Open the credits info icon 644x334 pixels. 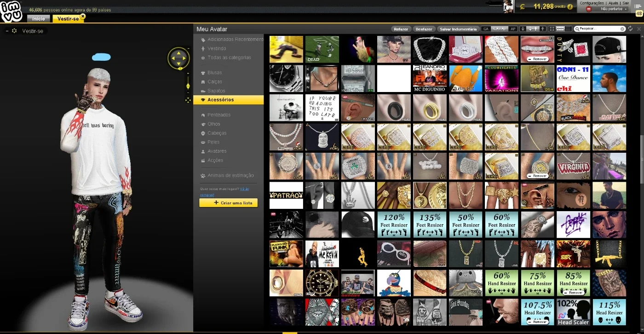570,6
